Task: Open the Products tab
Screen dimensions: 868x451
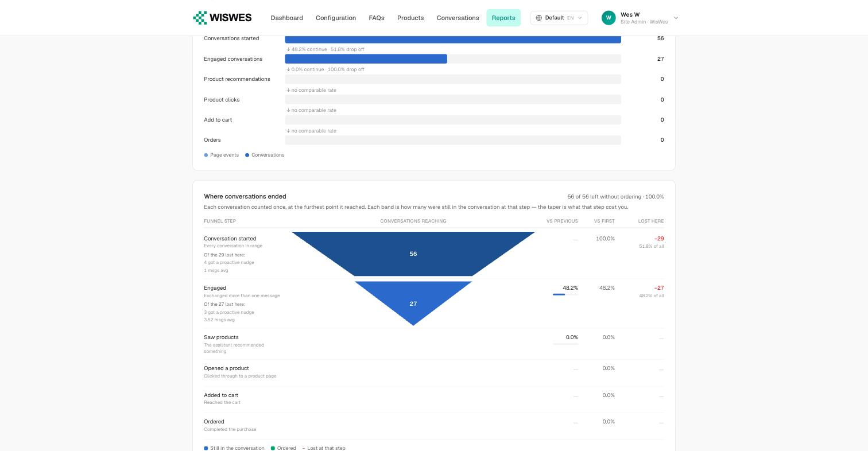Action: click(x=410, y=18)
